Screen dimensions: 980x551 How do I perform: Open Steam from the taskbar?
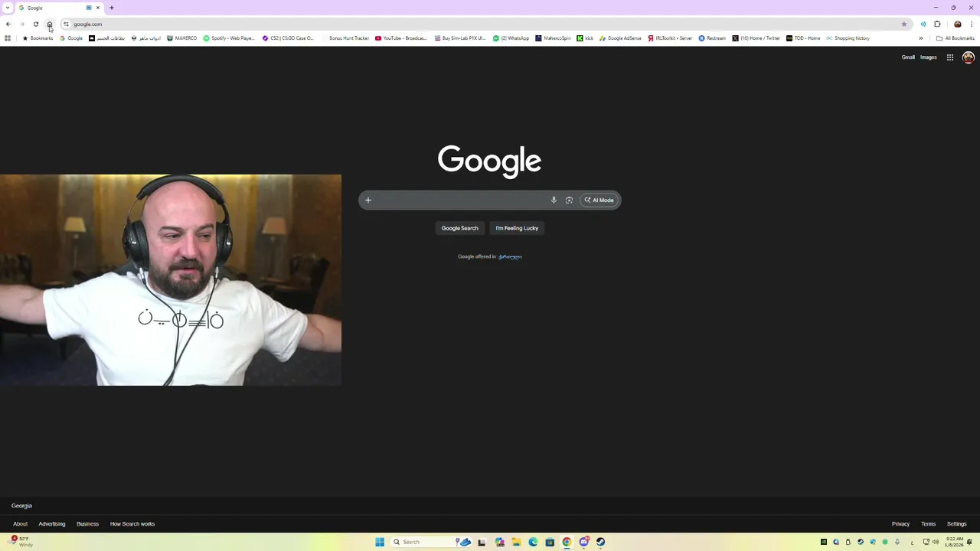click(601, 542)
